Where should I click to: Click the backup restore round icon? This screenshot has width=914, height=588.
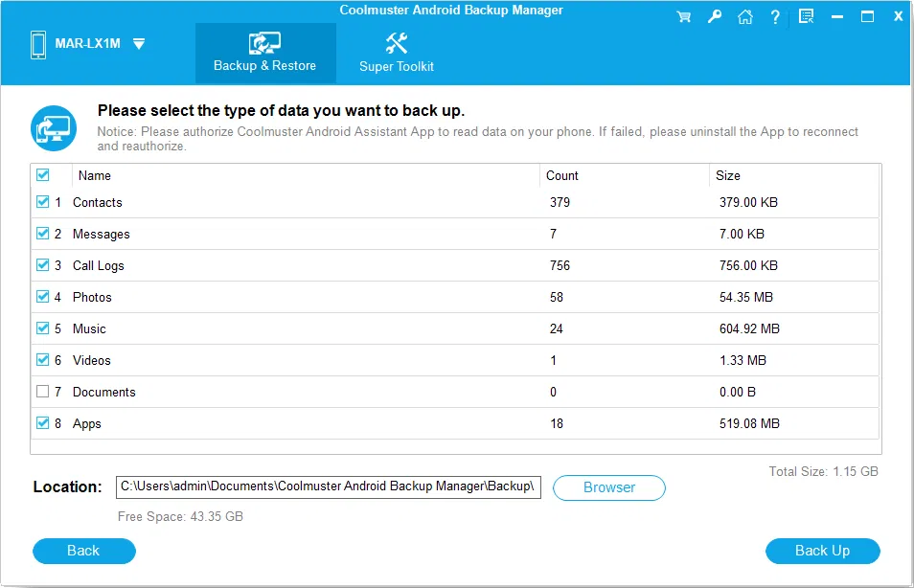click(54, 128)
